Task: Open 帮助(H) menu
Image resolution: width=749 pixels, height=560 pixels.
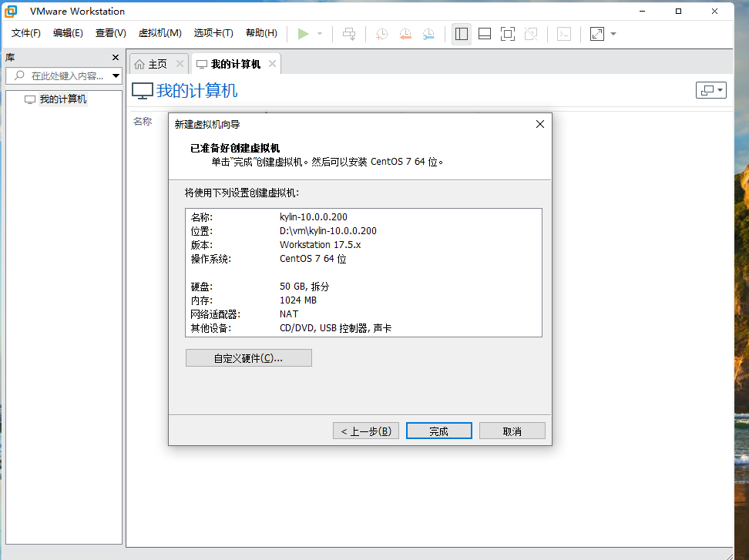Action: [261, 33]
